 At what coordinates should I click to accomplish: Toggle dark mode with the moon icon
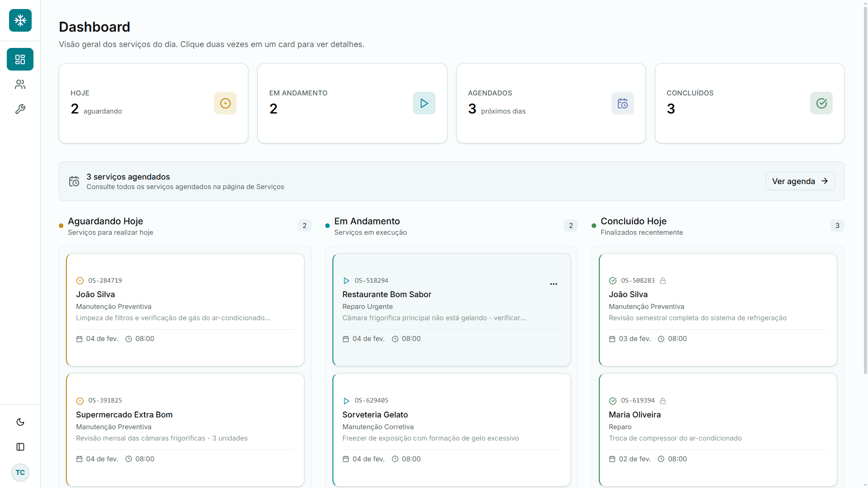click(20, 422)
